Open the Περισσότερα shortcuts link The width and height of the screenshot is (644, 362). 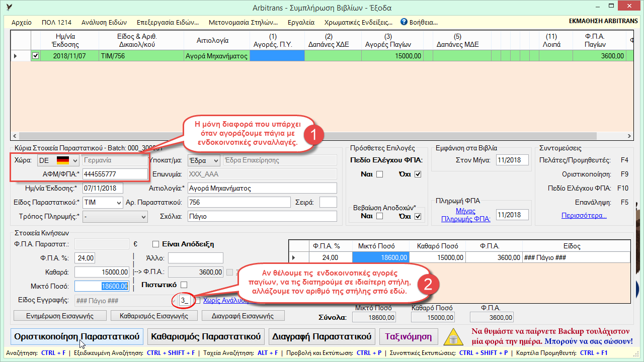tap(584, 216)
